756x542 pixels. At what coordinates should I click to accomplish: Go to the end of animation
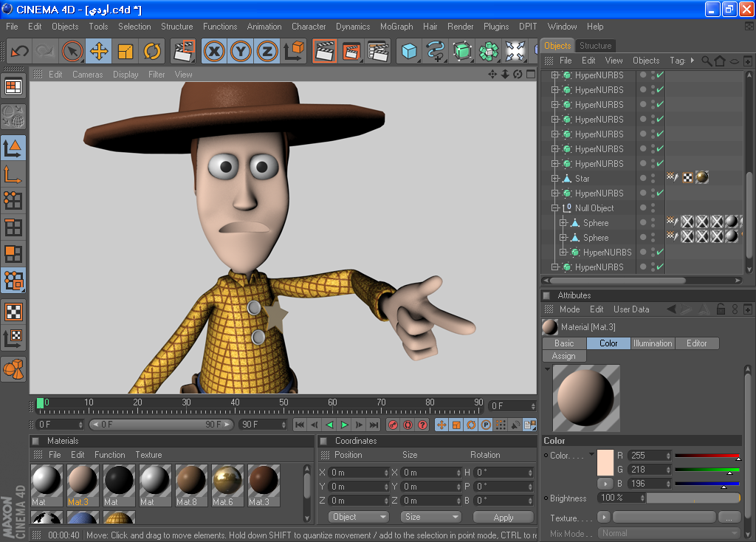pyautogui.click(x=374, y=425)
